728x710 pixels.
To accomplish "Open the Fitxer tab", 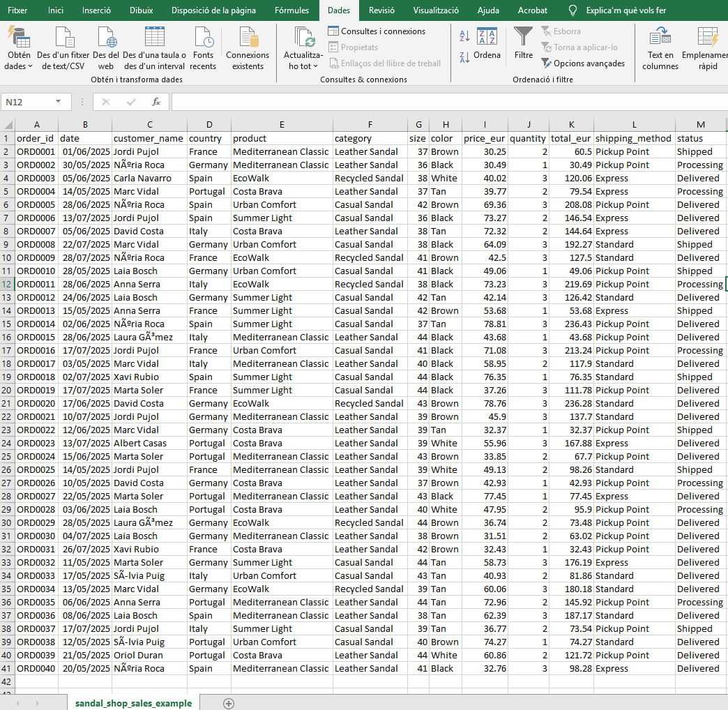I will coord(17,10).
